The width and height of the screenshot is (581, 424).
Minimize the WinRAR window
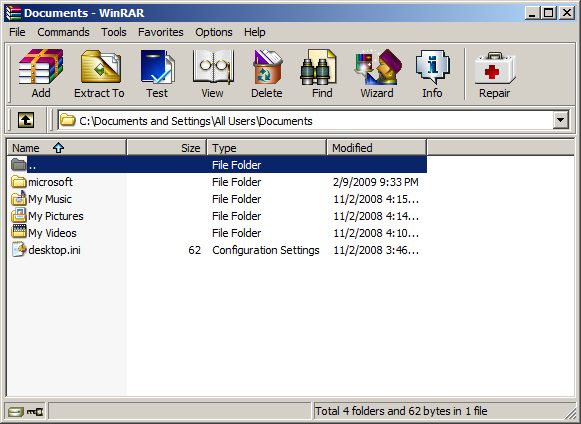coord(532,13)
